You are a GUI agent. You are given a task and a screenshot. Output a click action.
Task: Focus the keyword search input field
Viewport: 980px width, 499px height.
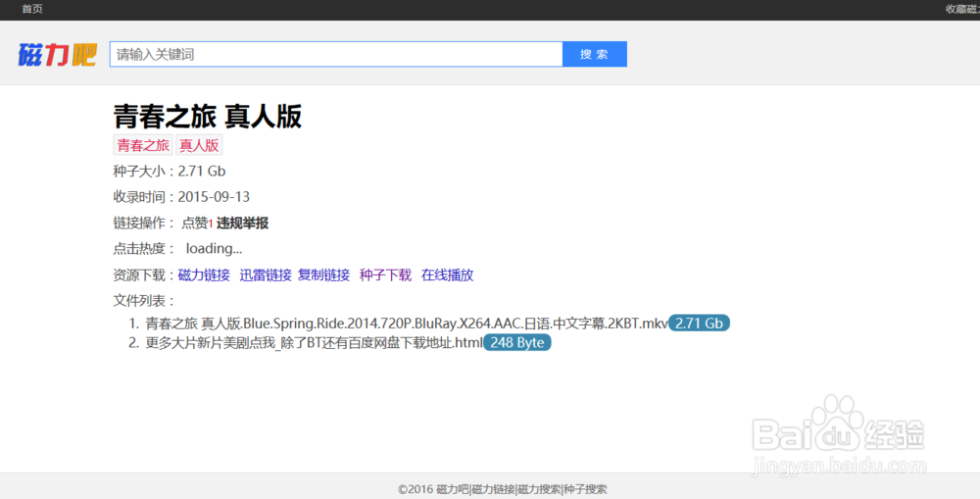[336, 54]
